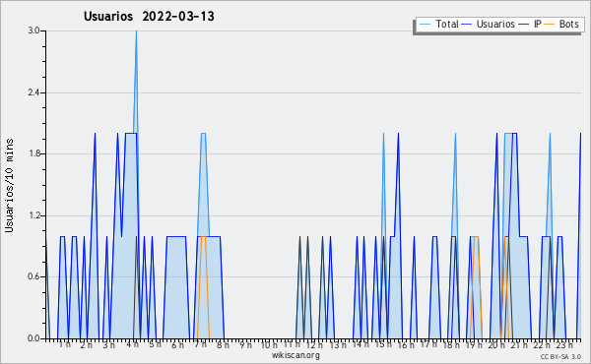
Task: Click the '18 h' x-axis label
Action: pos(451,344)
